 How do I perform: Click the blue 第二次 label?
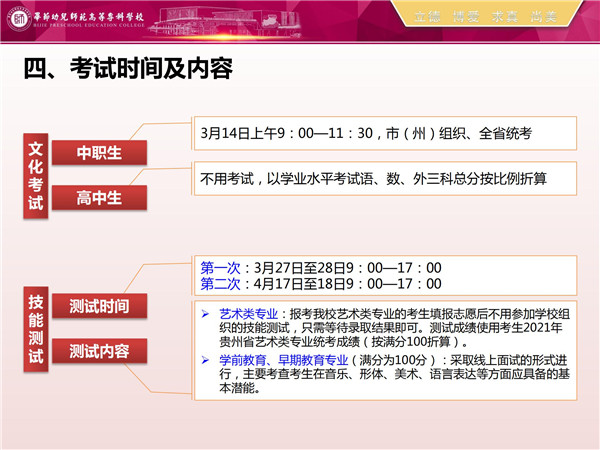tap(220, 284)
